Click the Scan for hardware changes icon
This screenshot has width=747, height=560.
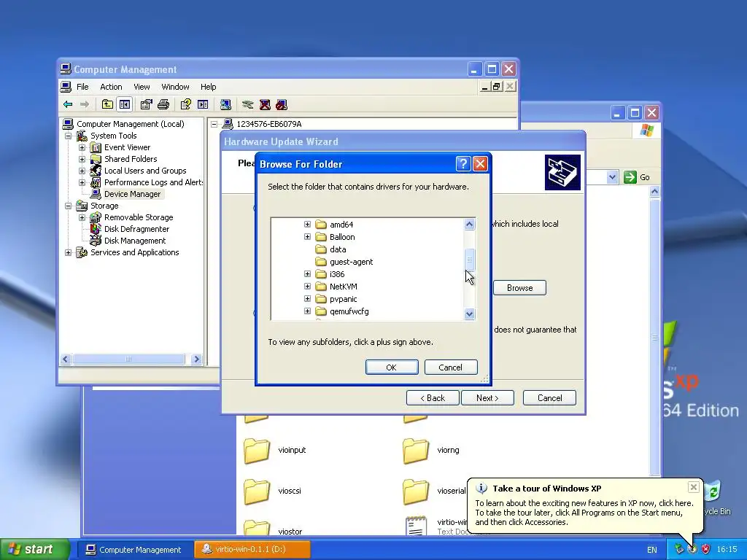click(225, 104)
